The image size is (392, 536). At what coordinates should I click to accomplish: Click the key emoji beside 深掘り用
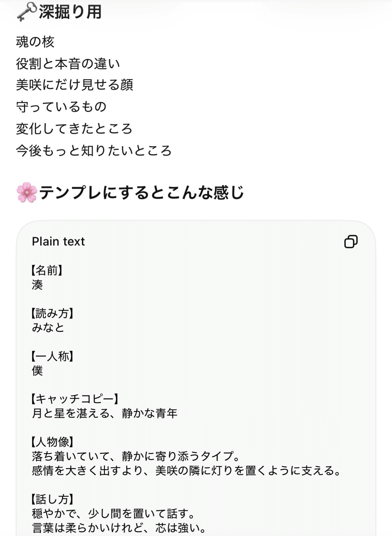(x=26, y=13)
